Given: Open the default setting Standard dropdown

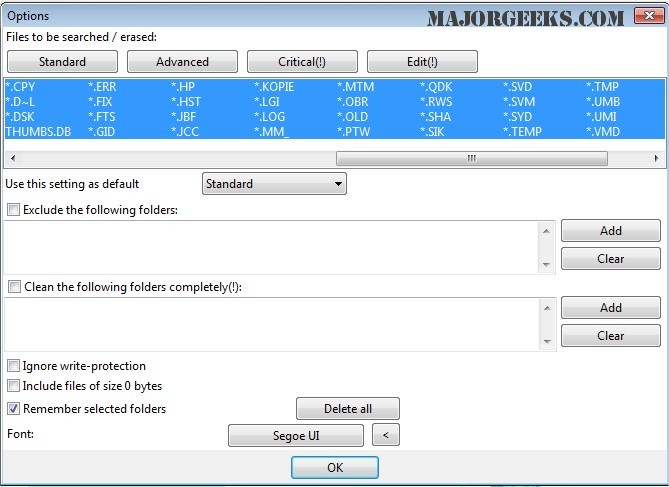Looking at the screenshot, I should (x=274, y=184).
